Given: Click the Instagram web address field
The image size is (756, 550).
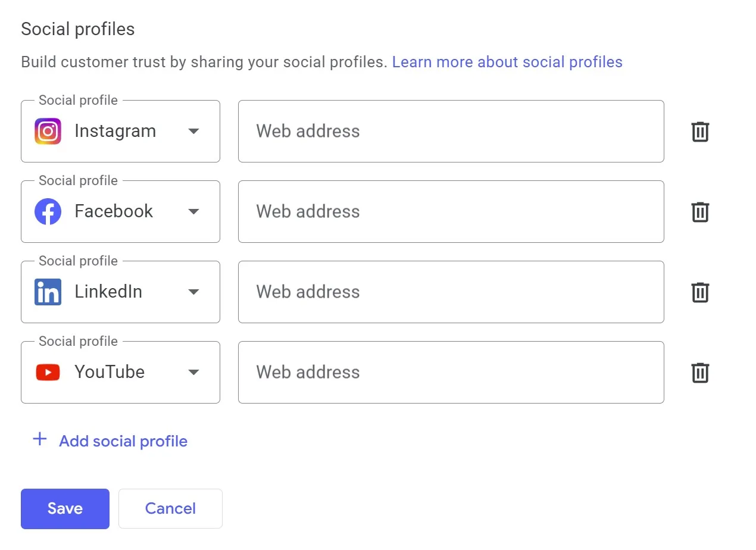Looking at the screenshot, I should point(451,131).
